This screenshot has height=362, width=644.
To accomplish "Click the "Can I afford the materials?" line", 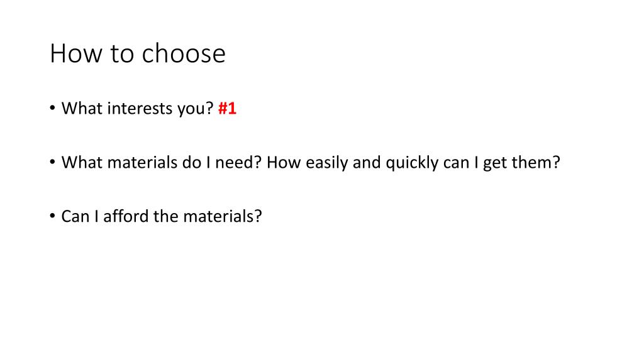I will [x=162, y=217].
